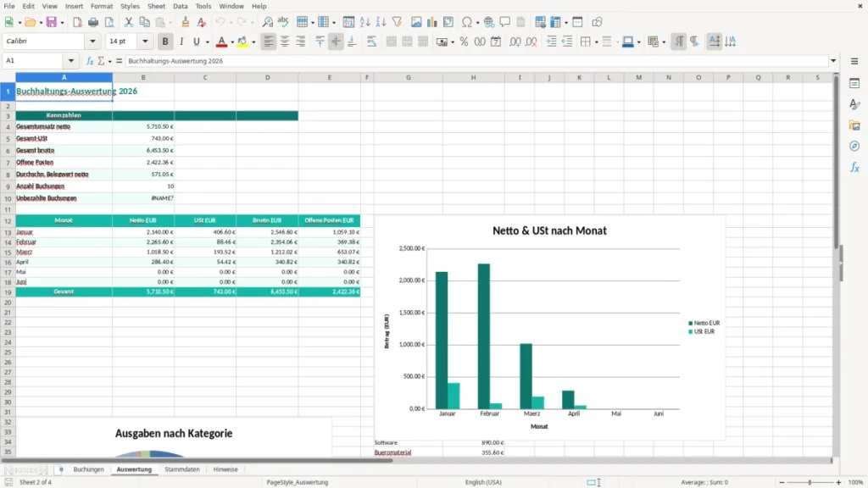The image size is (868, 488).
Task: Switch to the Hinweise sheet tab
Action: [x=225, y=469]
